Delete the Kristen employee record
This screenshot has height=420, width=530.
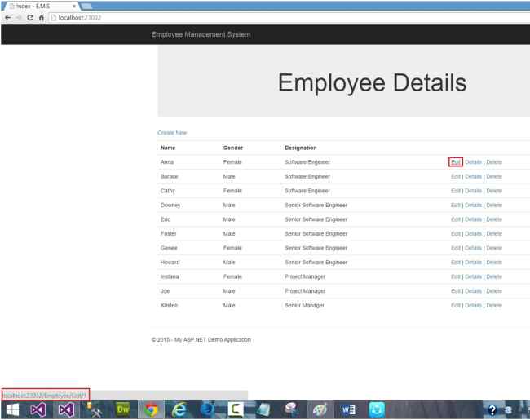[x=494, y=305]
